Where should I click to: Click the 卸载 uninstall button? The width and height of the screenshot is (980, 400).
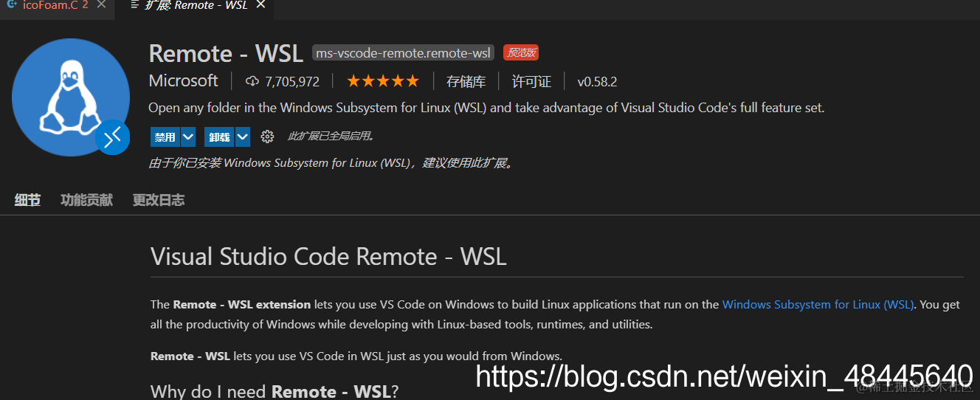pos(220,137)
